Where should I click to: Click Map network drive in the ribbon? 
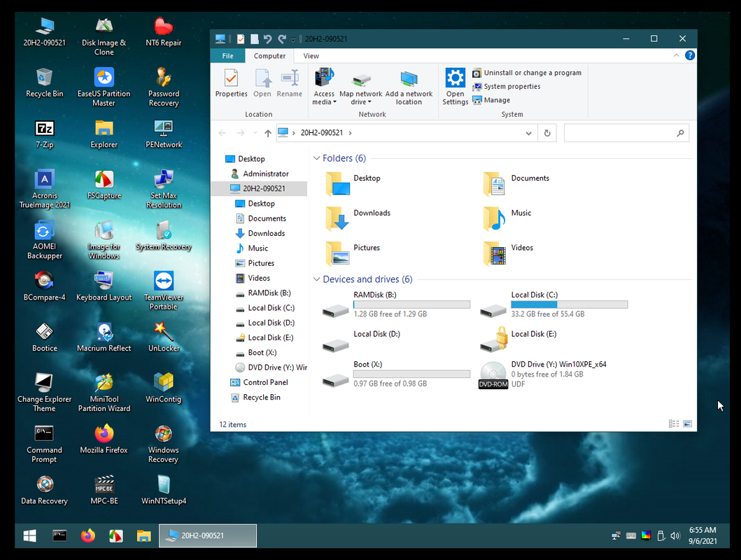tap(360, 87)
